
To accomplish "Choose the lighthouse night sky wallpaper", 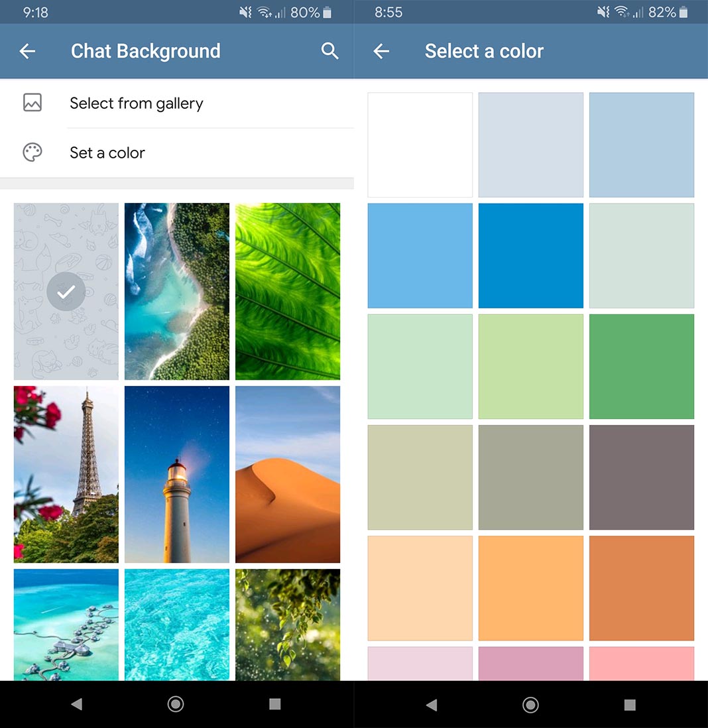I will tap(177, 474).
